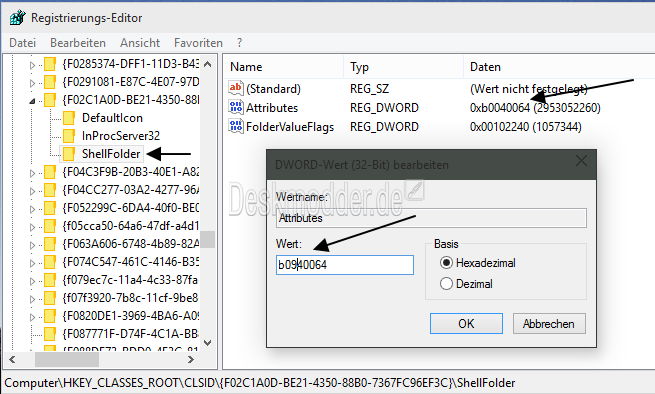This screenshot has height=394, width=655.
Task: Select the ShellFolder tree item
Action: [111, 154]
